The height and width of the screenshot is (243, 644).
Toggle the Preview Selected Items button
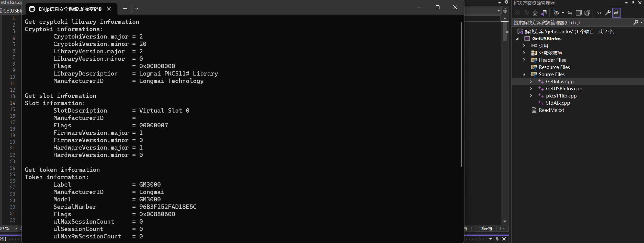click(x=617, y=13)
